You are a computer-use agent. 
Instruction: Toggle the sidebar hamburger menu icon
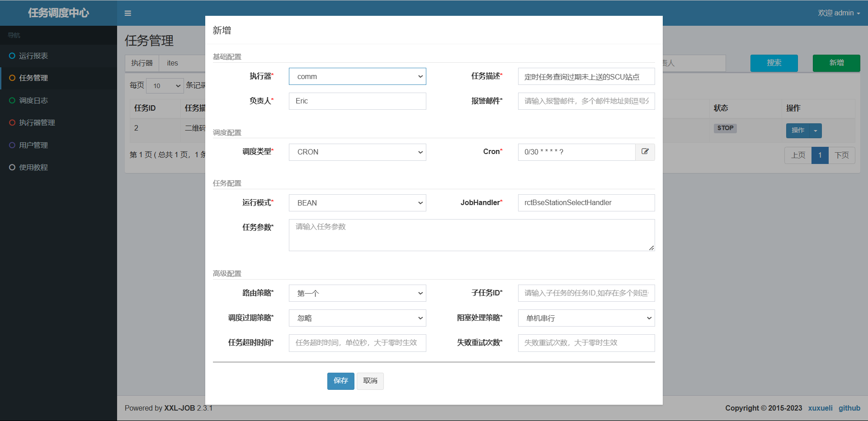(128, 13)
